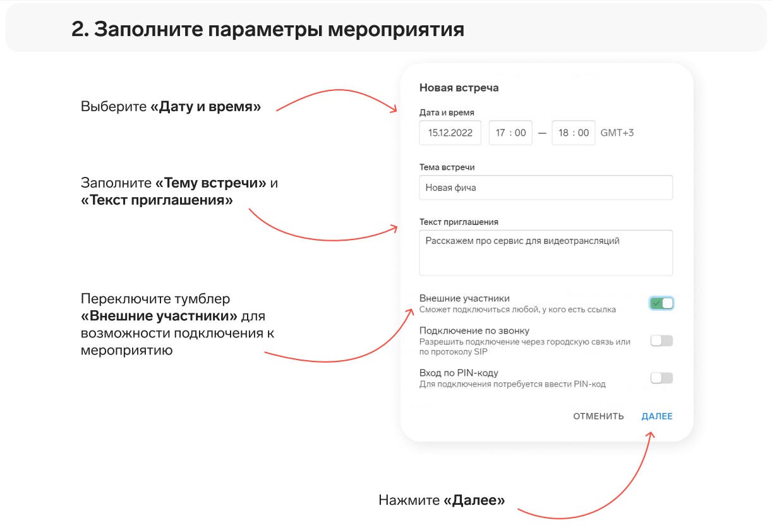This screenshot has width=772, height=532.
Task: Click the start time hour 17
Action: [500, 133]
